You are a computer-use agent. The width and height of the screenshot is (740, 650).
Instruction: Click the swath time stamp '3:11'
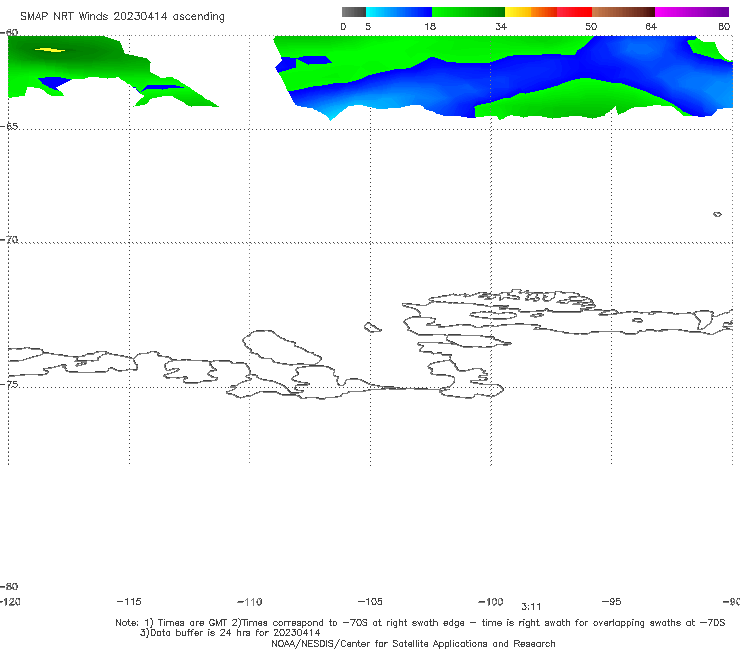click(531, 607)
